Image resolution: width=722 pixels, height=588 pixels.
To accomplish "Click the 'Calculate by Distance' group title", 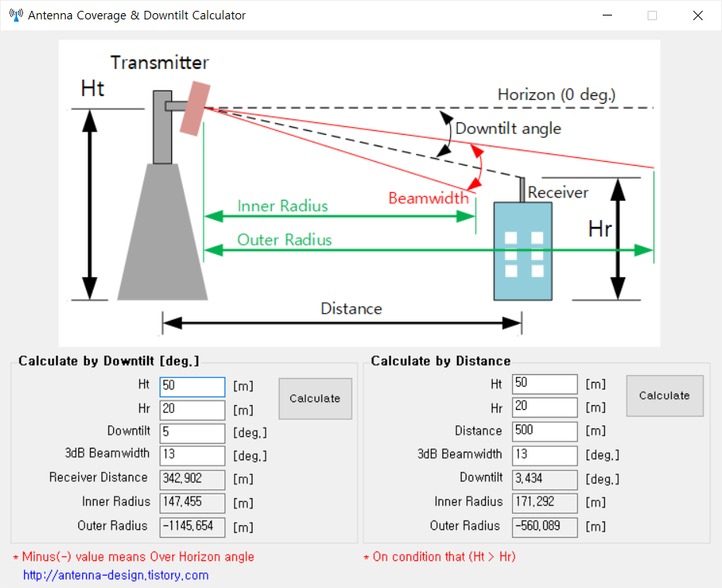I will coord(441,361).
